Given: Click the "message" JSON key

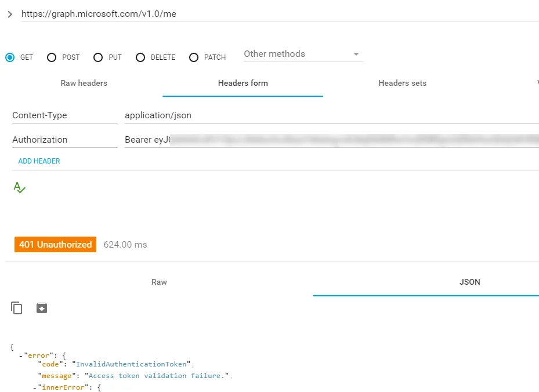Looking at the screenshot, I should [x=57, y=376].
